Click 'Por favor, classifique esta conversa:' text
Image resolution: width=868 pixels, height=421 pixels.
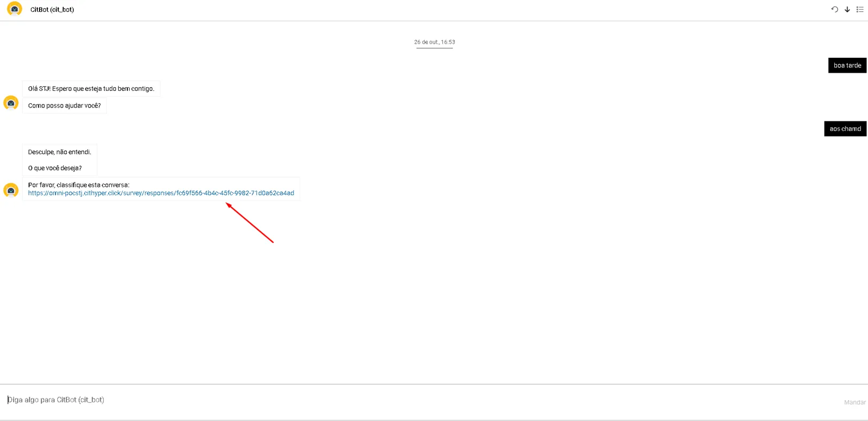point(79,185)
